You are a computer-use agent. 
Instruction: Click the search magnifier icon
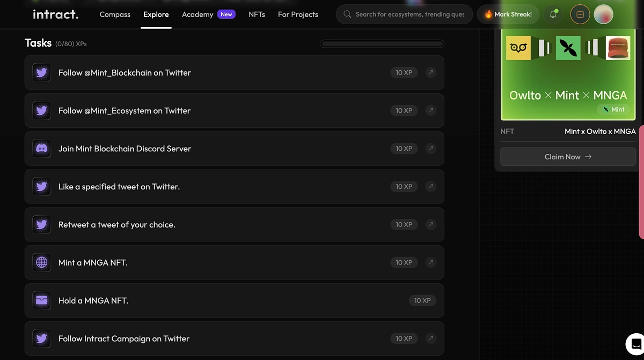[347, 14]
